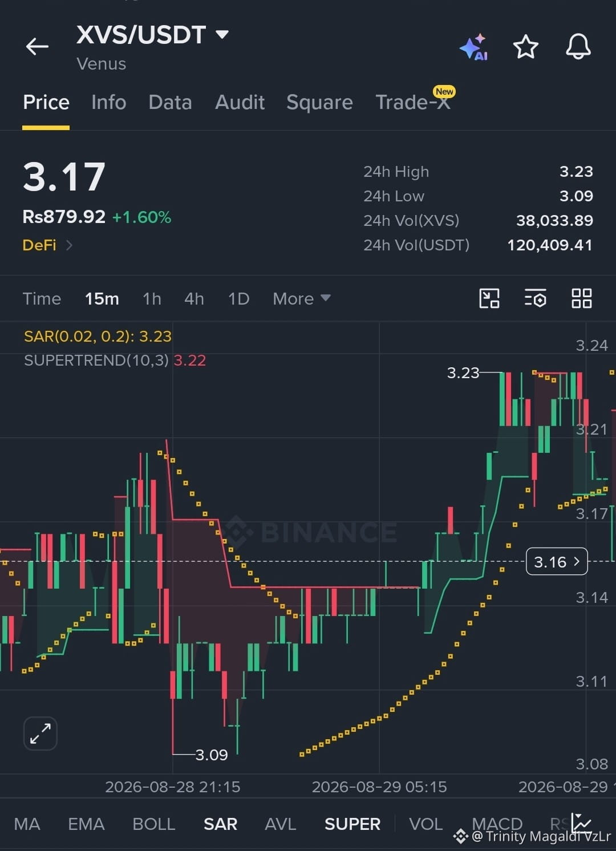Toggle the MA indicator

tap(27, 824)
